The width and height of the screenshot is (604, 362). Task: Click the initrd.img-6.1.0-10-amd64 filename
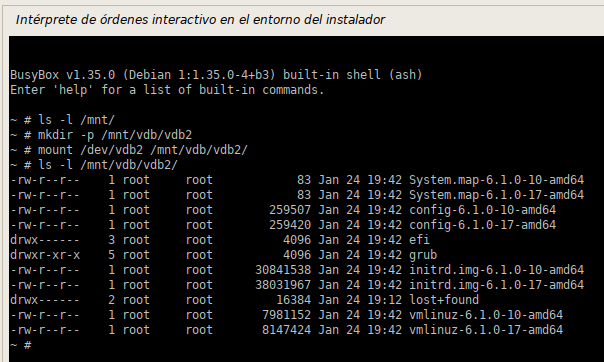[496, 270]
